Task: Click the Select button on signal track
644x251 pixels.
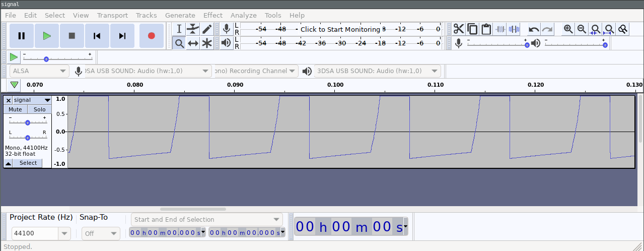Action: click(x=28, y=163)
